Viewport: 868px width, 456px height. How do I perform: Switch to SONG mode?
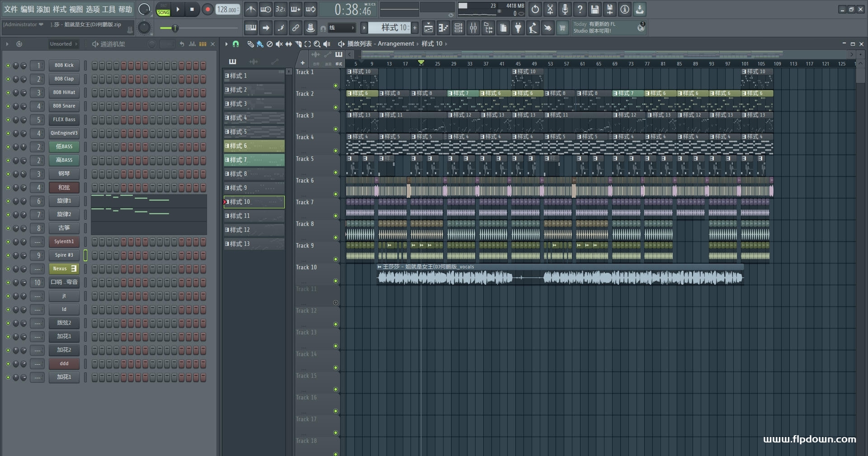163,12
